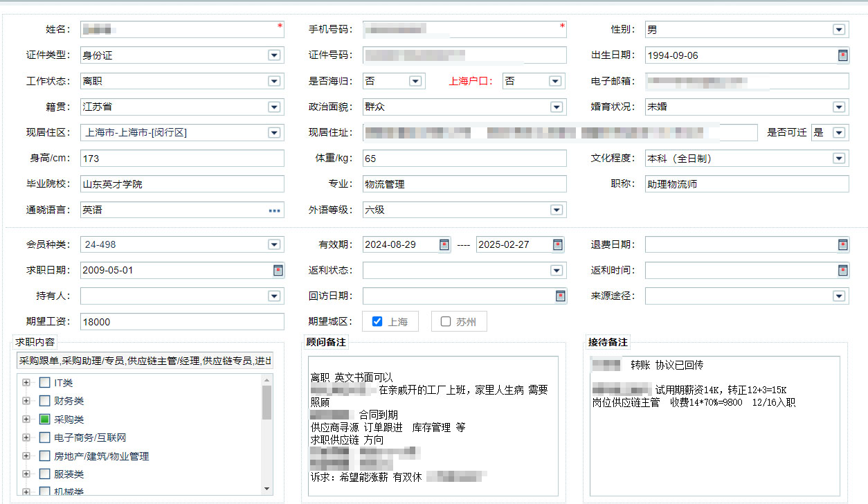
Task: Toggle the 上海 expected city checkbox
Action: tap(377, 321)
